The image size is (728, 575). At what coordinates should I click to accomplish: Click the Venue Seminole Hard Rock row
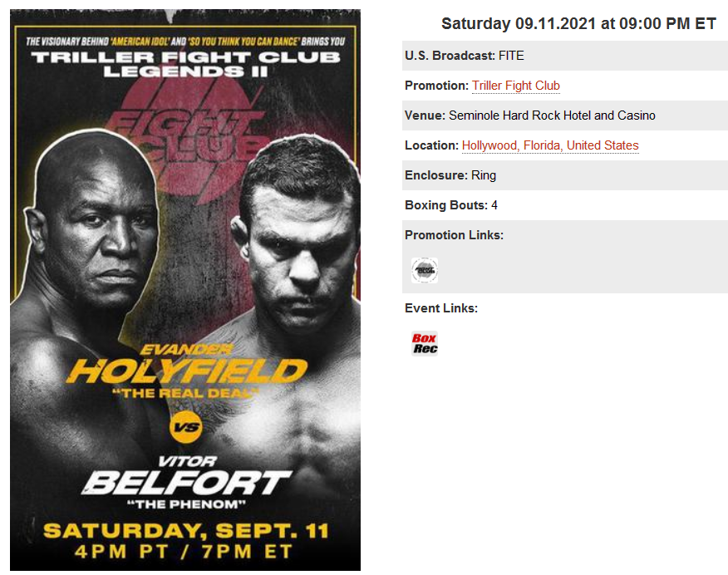click(x=565, y=115)
